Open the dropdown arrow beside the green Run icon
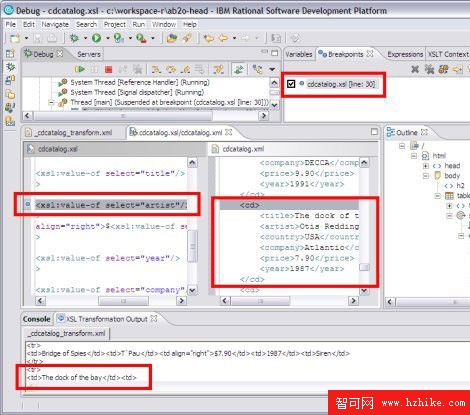 (x=108, y=39)
